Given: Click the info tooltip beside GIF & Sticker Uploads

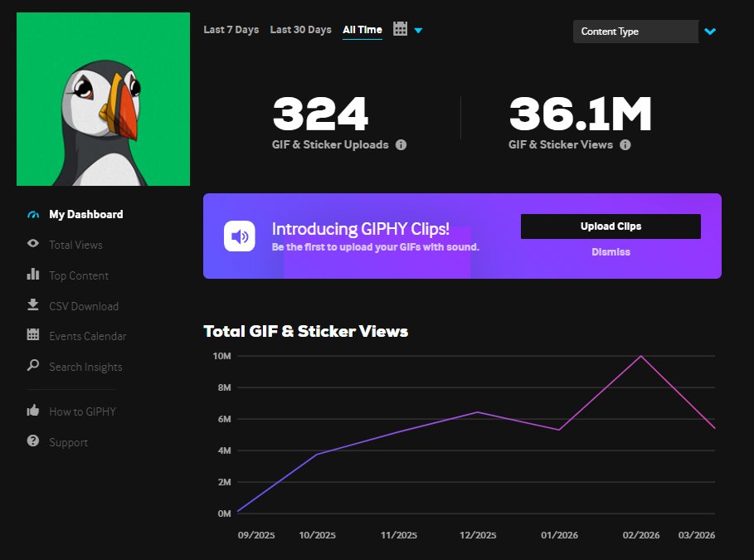Looking at the screenshot, I should (x=401, y=144).
